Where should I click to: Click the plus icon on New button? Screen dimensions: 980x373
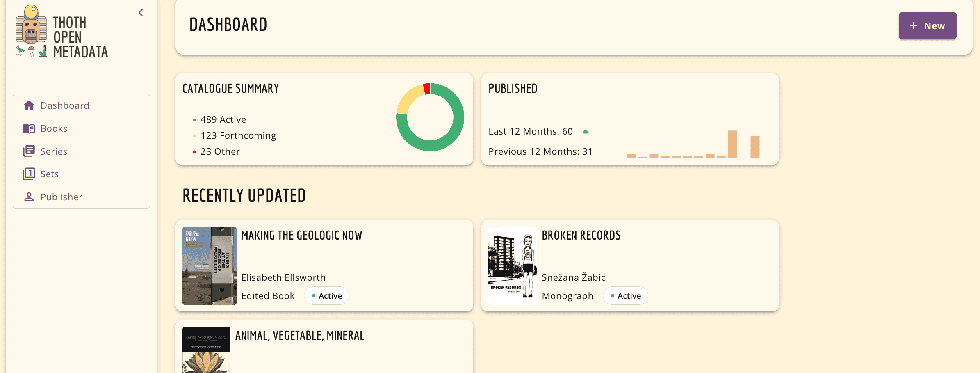(x=914, y=26)
